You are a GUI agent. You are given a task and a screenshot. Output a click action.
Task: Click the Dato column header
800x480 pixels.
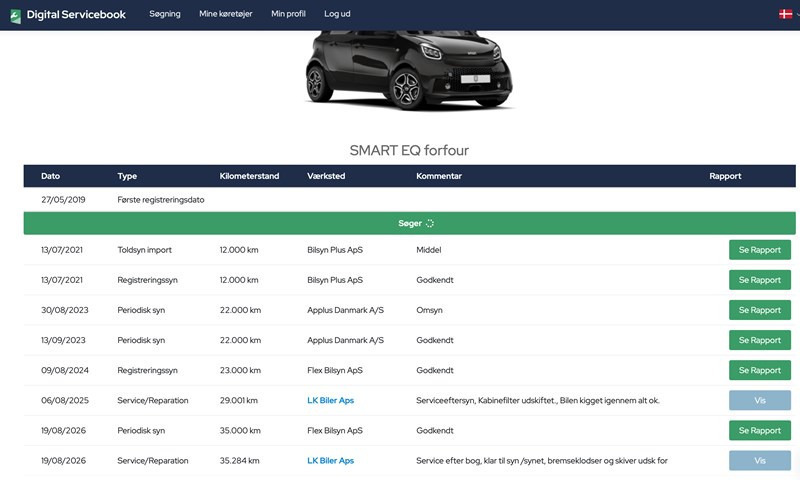tap(51, 176)
